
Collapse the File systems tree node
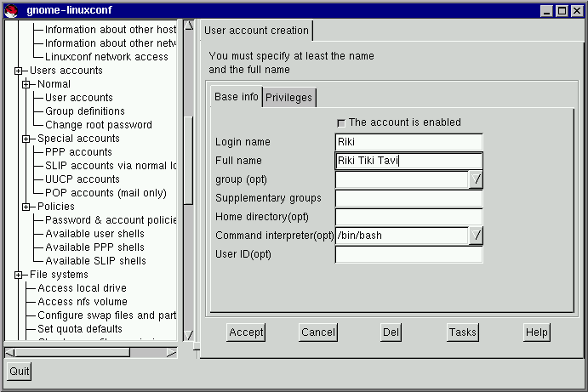click(x=19, y=275)
